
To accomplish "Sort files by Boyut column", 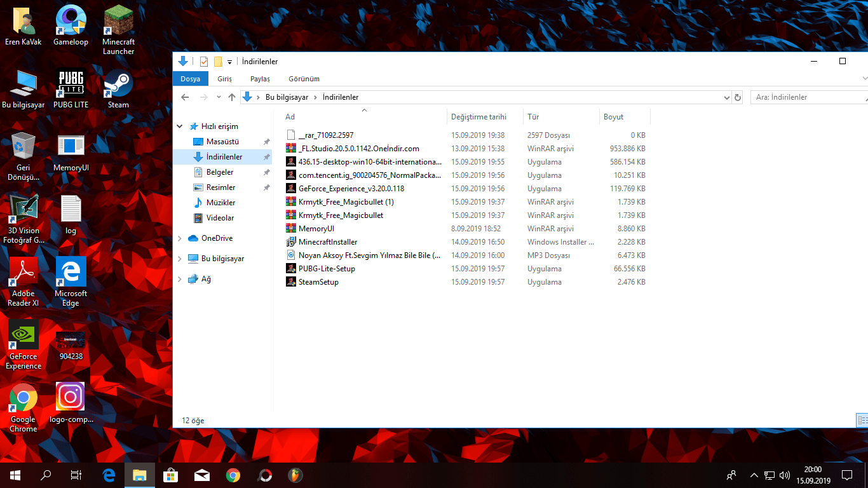I will coord(625,117).
